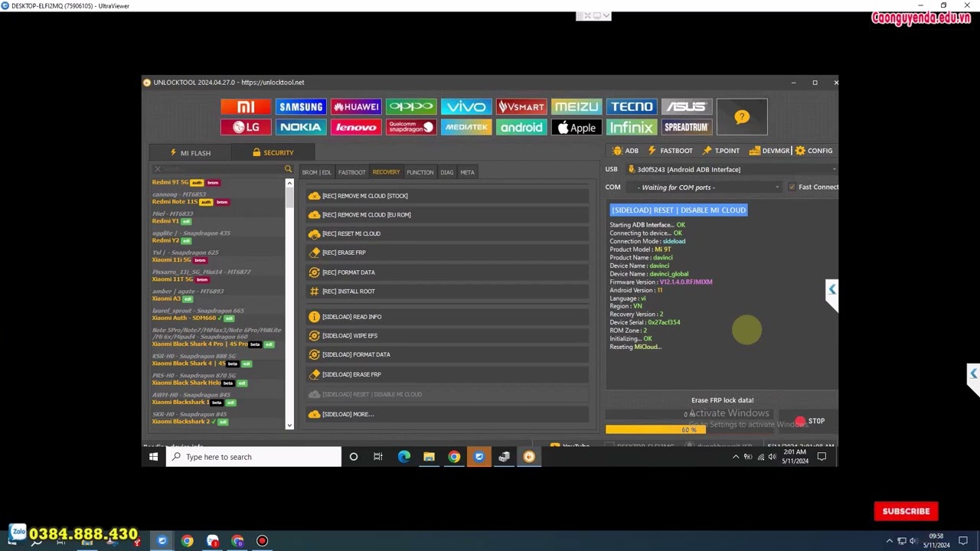Choose the Nokia brand logo
Viewport: 980px width, 551px height.
click(301, 128)
